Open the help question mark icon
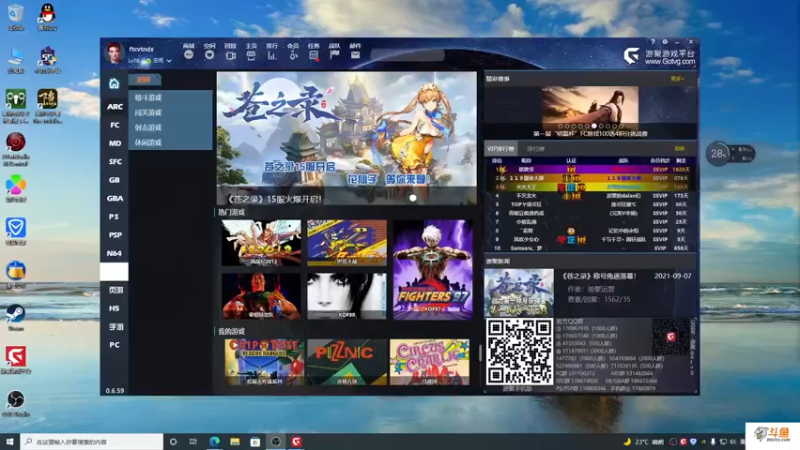The width and height of the screenshot is (800, 450). [x=653, y=42]
